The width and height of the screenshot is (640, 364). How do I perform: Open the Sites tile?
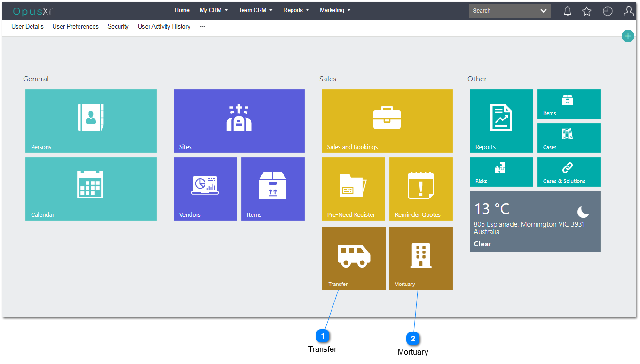pyautogui.click(x=239, y=121)
